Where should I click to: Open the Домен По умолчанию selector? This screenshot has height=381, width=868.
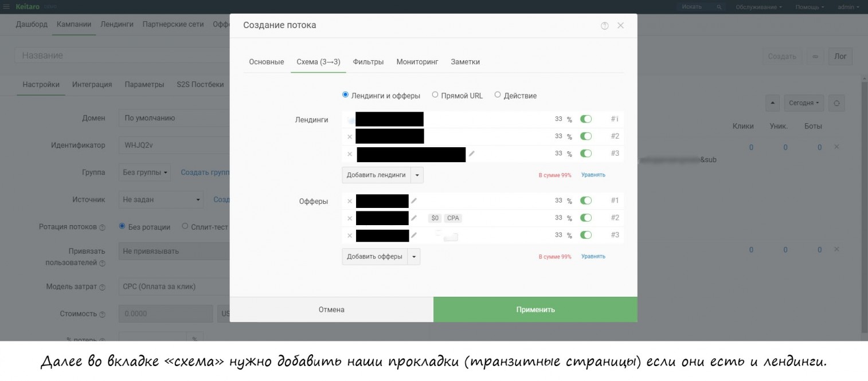coord(174,118)
